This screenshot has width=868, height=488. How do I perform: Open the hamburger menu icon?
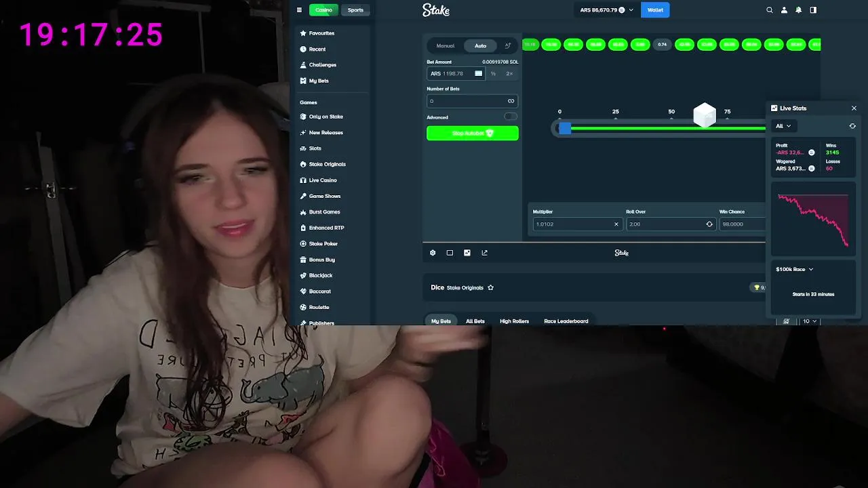[299, 10]
